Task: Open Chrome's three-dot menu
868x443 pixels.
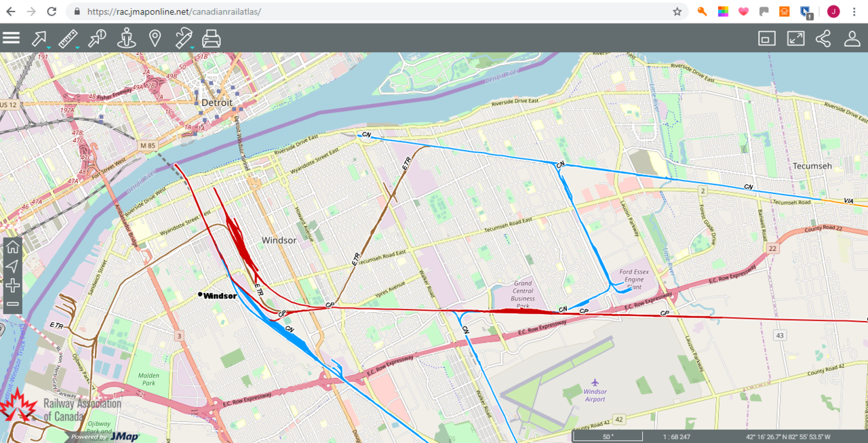Action: pos(854,12)
